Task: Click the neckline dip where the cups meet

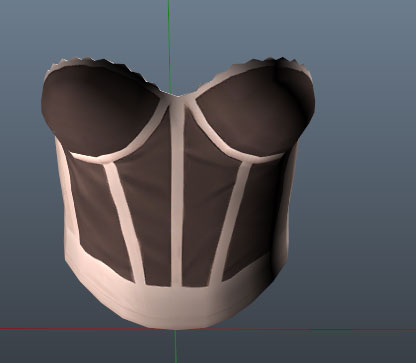Action: tap(177, 97)
